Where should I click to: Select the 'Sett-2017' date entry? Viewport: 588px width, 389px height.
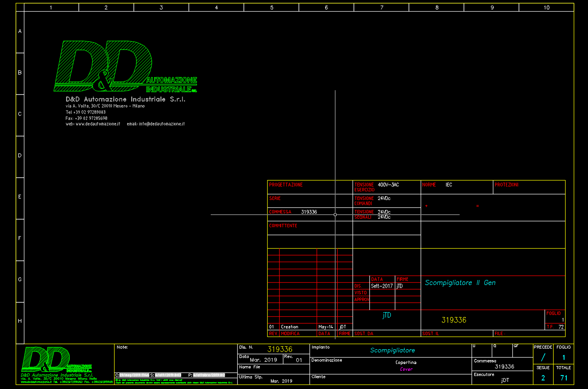(381, 286)
